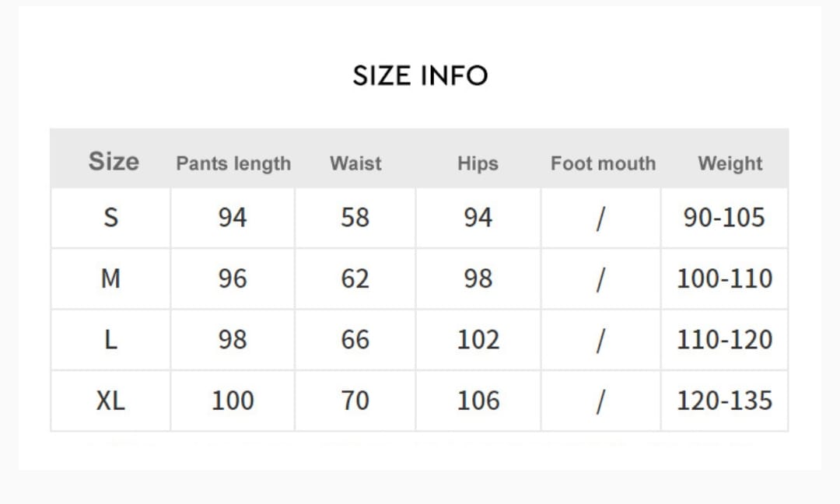Viewport: 840px width, 504px height.
Task: Click the 90-105 weight cell
Action: [x=724, y=218]
